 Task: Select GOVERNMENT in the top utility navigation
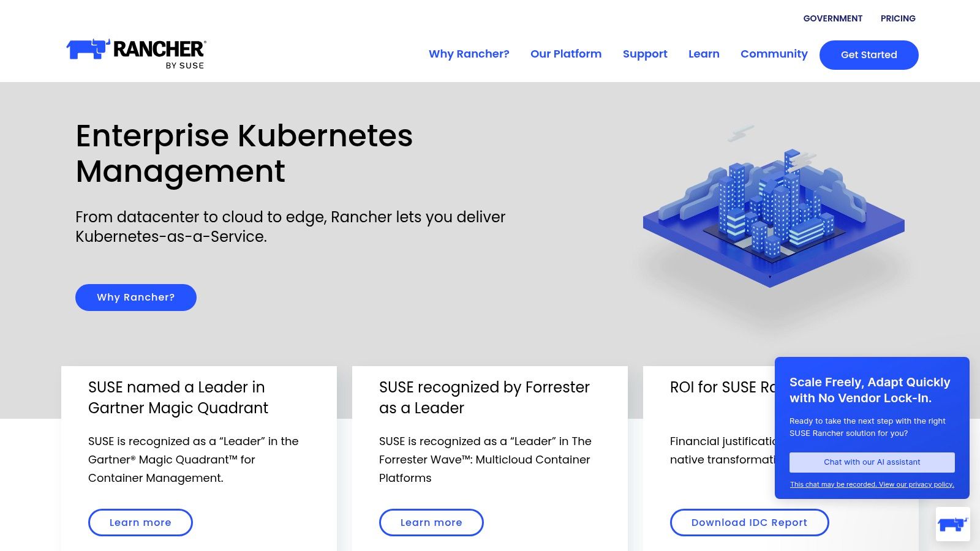833,18
